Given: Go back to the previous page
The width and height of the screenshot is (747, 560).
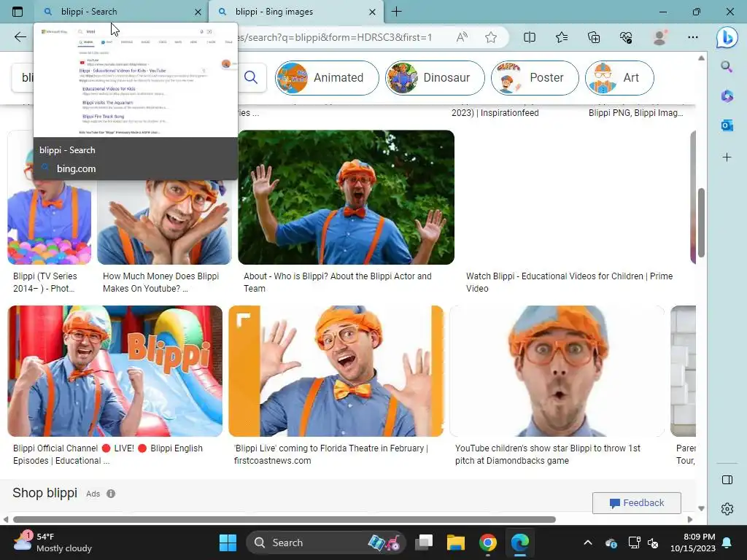Looking at the screenshot, I should (20, 37).
